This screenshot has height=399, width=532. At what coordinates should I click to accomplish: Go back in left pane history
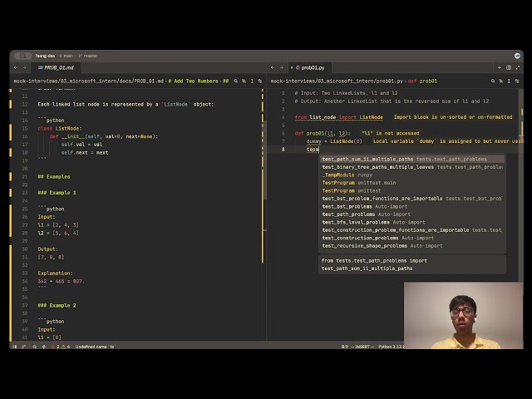(16, 67)
